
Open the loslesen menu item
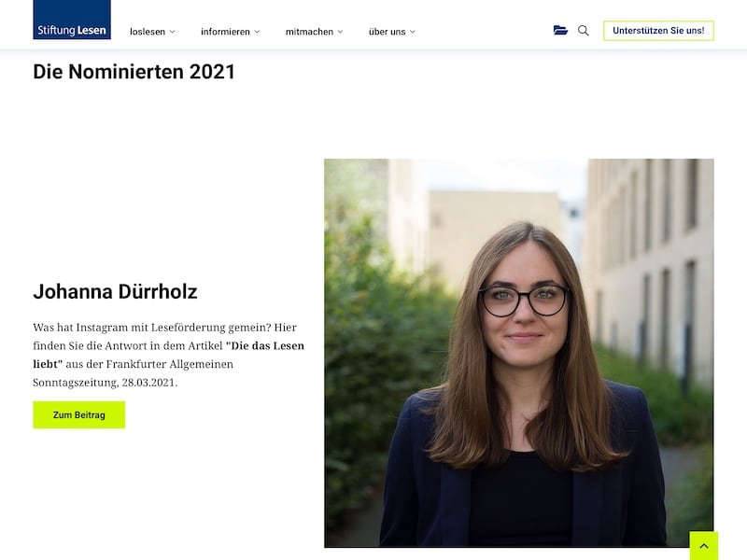pyautogui.click(x=148, y=32)
